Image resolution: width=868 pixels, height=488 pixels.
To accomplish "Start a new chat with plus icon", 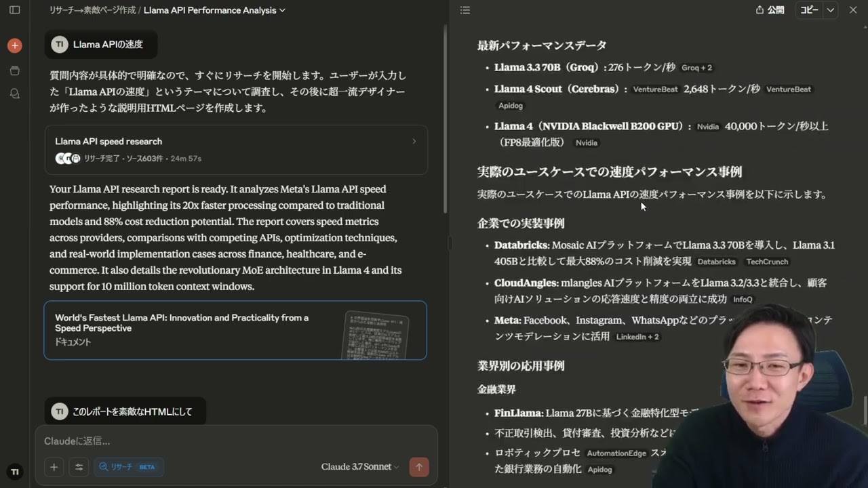I will (14, 45).
